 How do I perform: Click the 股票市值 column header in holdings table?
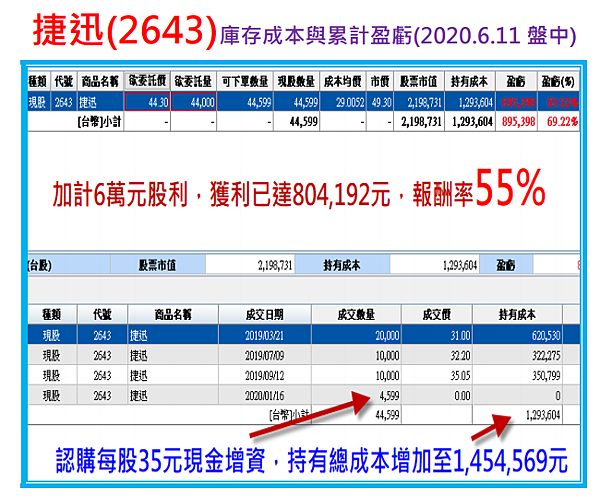(419, 81)
